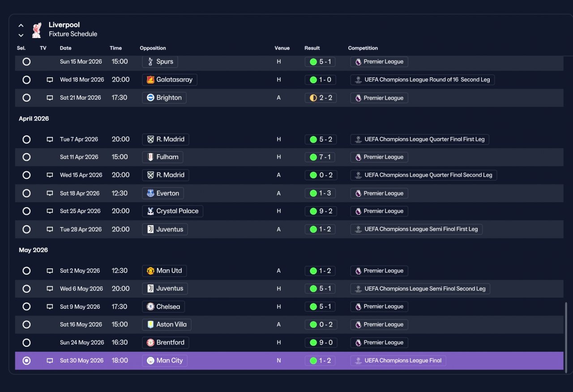
Task: Click the Liverpool club crest icon
Action: point(37,30)
